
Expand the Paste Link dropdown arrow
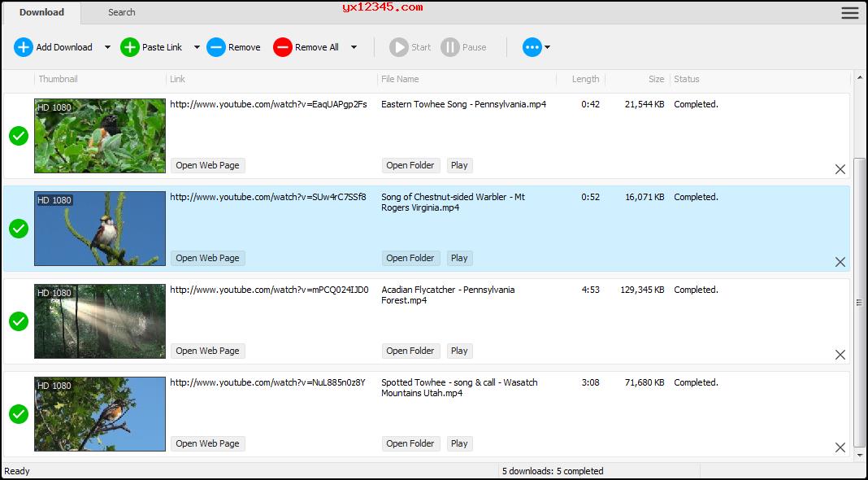click(x=197, y=47)
